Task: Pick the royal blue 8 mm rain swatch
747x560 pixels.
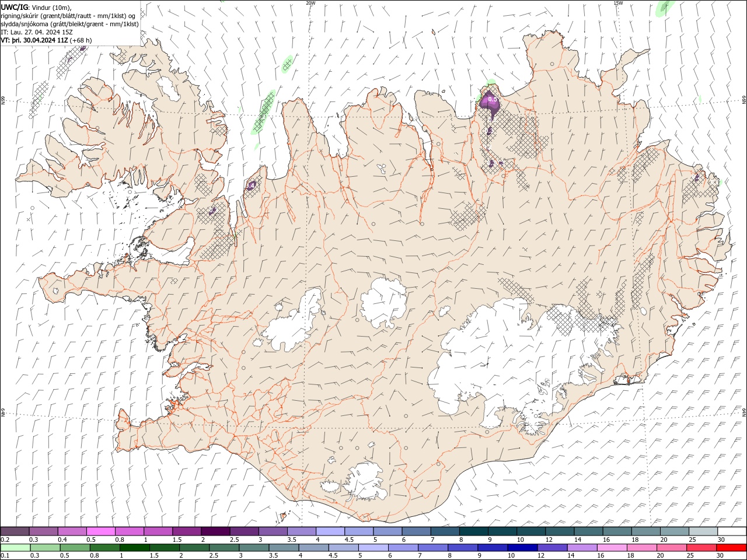Action: tap(463, 548)
